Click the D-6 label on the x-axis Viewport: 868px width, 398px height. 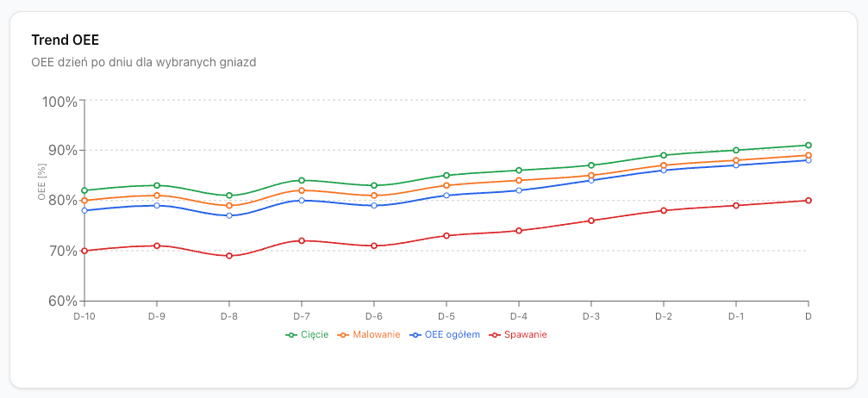pyautogui.click(x=374, y=316)
